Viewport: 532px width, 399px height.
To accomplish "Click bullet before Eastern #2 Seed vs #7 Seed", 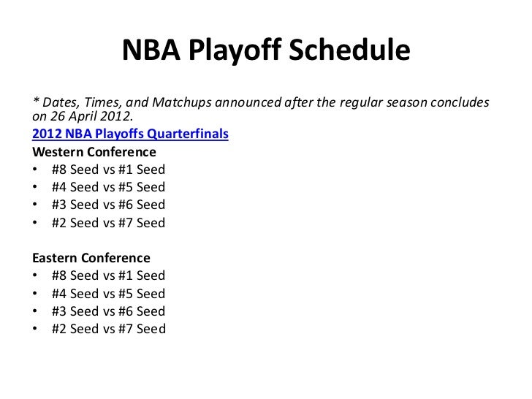I will [34, 328].
